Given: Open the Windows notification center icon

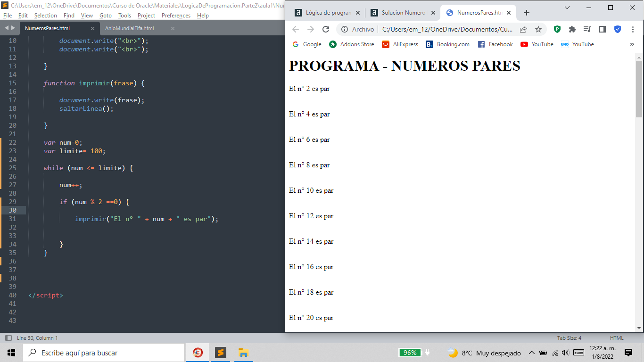Looking at the screenshot, I should [628, 353].
